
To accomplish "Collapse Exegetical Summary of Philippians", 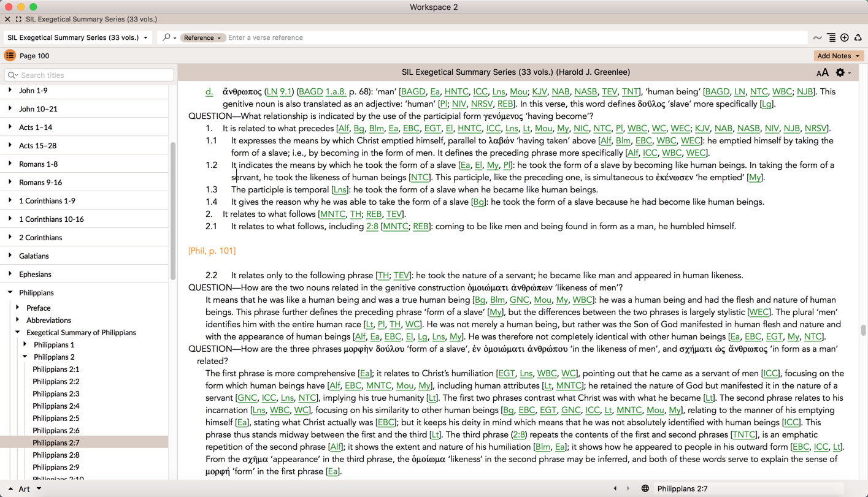I will (18, 333).
